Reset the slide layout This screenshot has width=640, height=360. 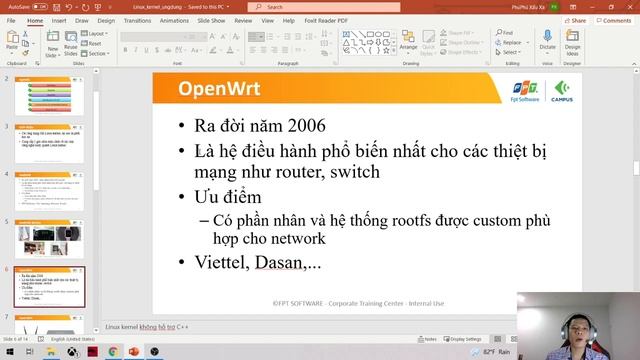coord(91,43)
